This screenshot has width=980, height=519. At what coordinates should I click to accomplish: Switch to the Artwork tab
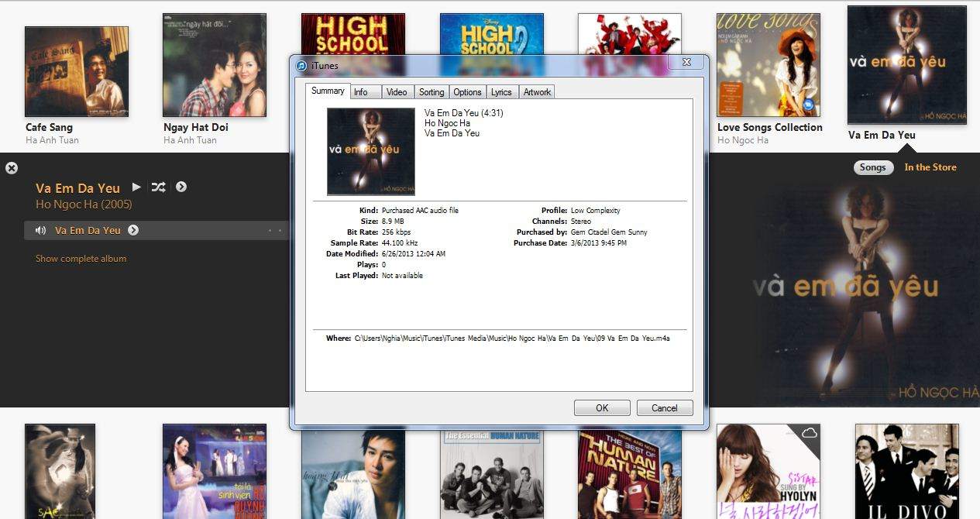point(537,92)
